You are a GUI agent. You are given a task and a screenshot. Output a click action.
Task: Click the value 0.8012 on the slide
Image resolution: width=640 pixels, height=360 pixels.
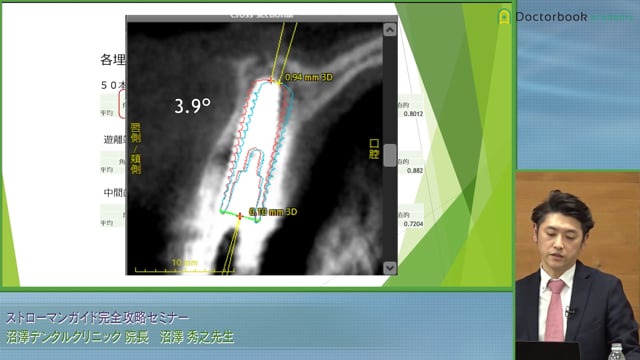[413, 114]
